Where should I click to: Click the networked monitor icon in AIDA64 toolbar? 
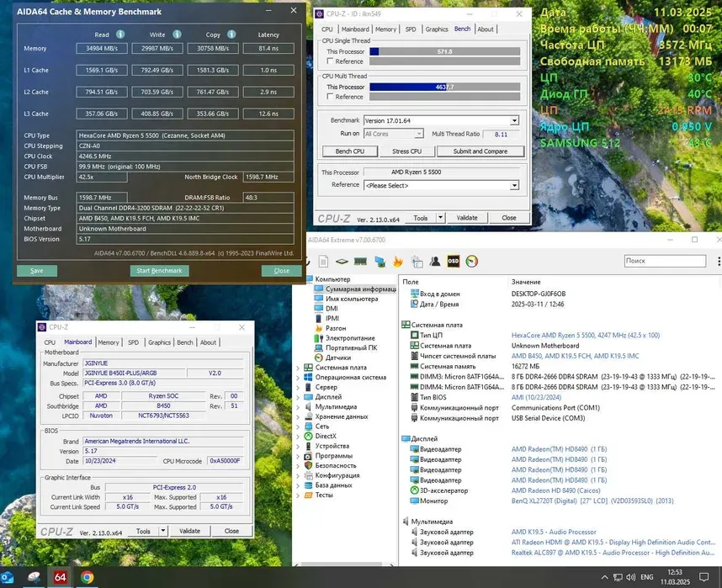click(x=380, y=262)
